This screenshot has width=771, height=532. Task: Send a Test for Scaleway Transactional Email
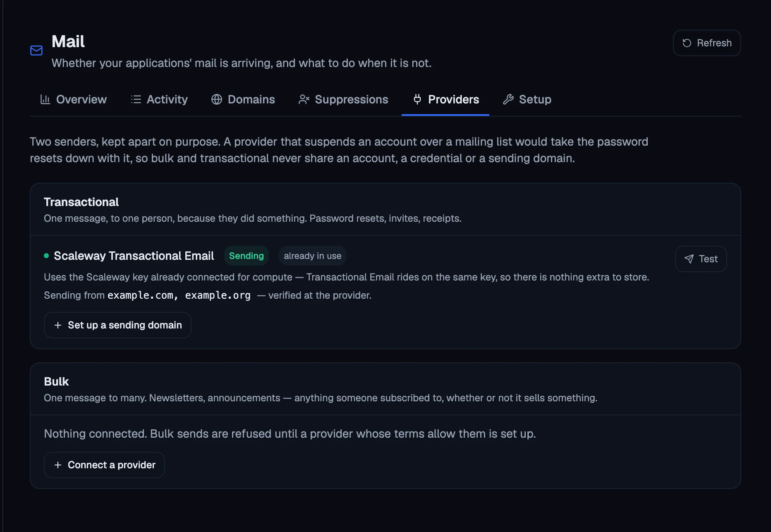click(x=701, y=259)
